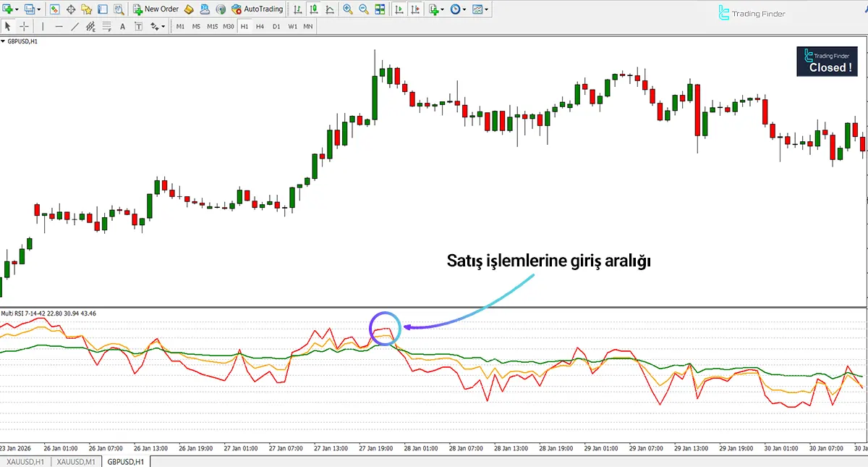Toggle the chart shift option
868x467 pixels.
tap(414, 9)
